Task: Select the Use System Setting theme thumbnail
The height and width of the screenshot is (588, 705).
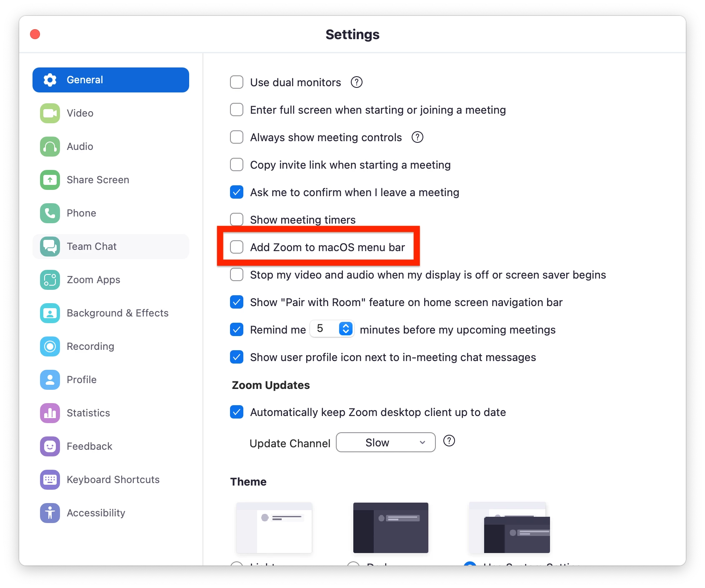Action: pos(509,528)
